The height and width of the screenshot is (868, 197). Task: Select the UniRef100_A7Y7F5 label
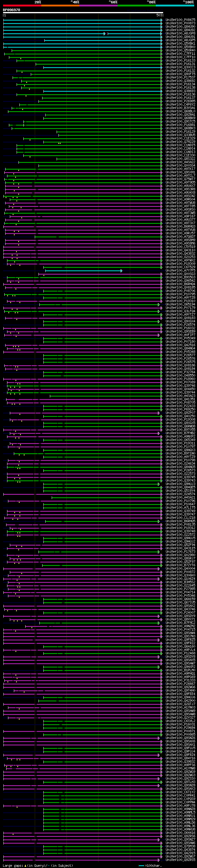(x=180, y=271)
